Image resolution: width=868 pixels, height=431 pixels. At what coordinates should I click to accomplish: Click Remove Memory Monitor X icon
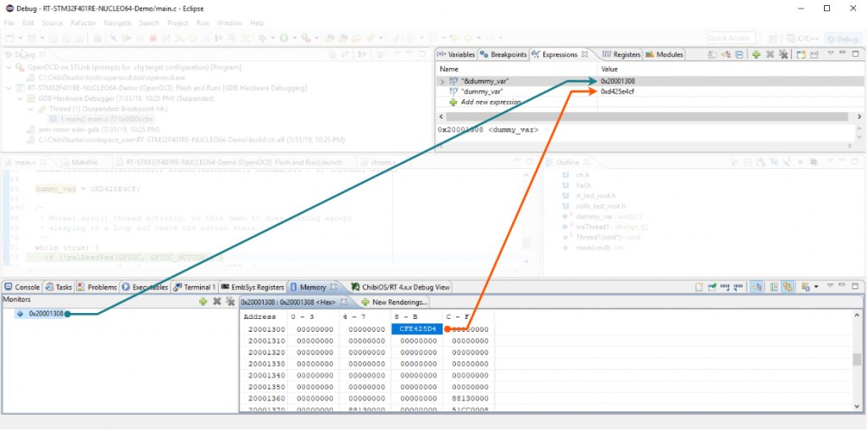(x=217, y=301)
